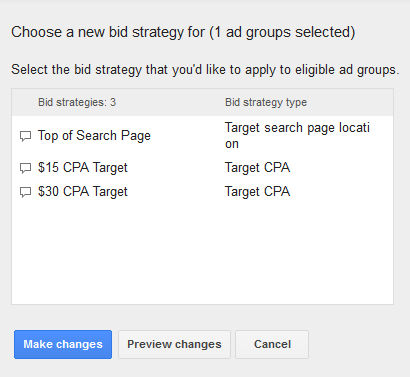Click the word Target in $15 CPA Target
The image size is (410, 377).
[x=110, y=168]
